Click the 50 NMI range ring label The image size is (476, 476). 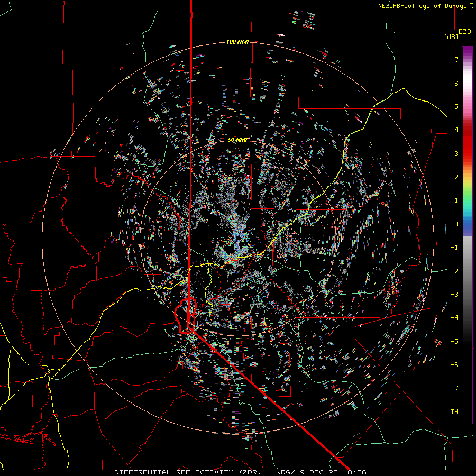coord(237,140)
